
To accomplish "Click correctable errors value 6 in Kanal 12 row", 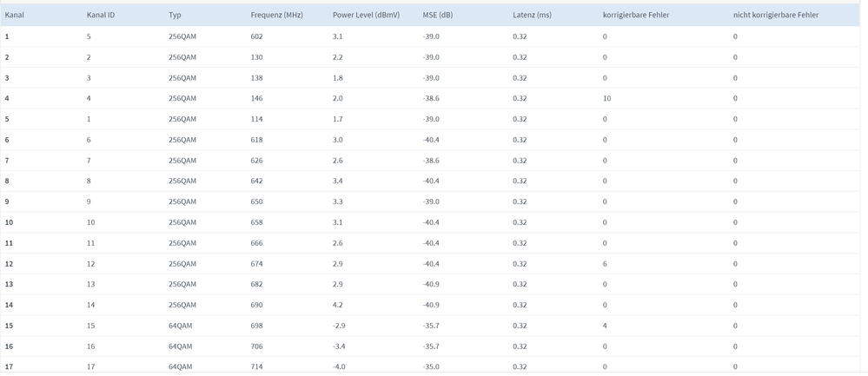I will (605, 264).
